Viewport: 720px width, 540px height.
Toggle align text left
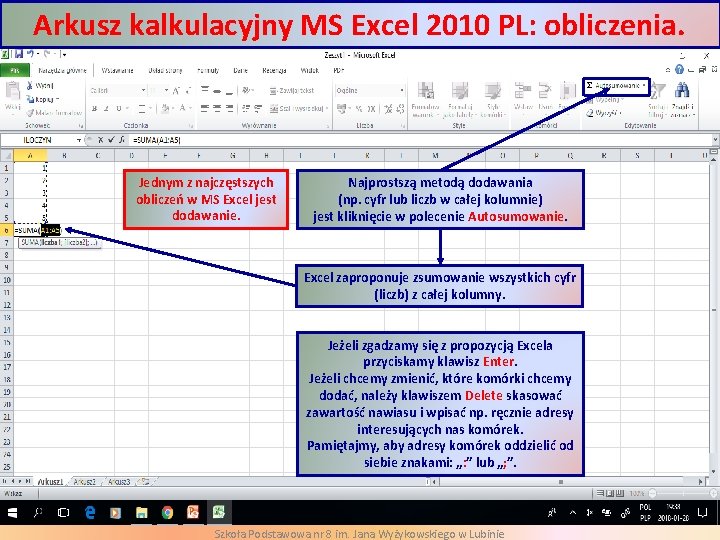(x=205, y=108)
